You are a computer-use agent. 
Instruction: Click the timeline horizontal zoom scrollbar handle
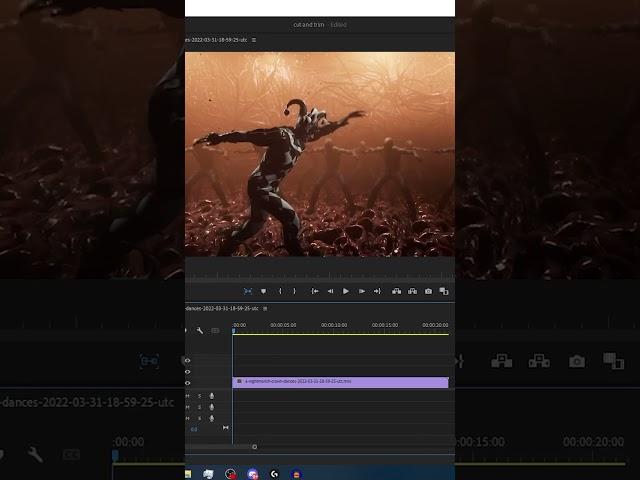(255, 447)
